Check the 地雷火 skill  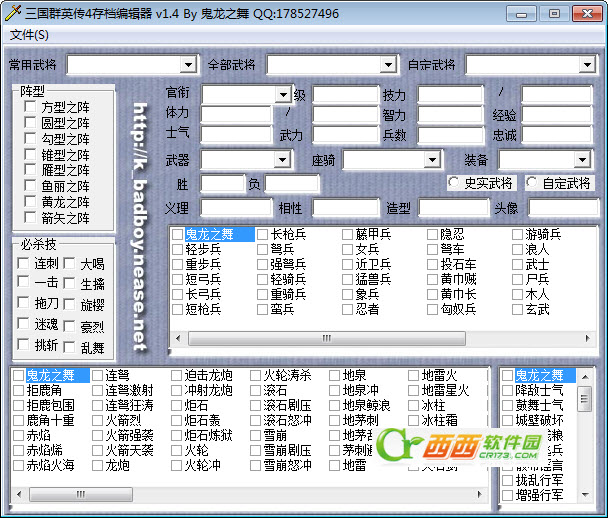[x=413, y=375]
